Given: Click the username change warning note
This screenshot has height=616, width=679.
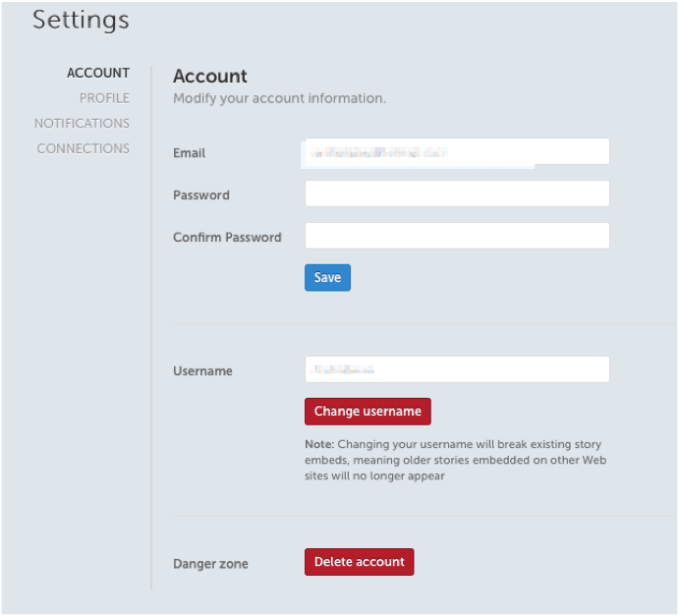Looking at the screenshot, I should [453, 460].
